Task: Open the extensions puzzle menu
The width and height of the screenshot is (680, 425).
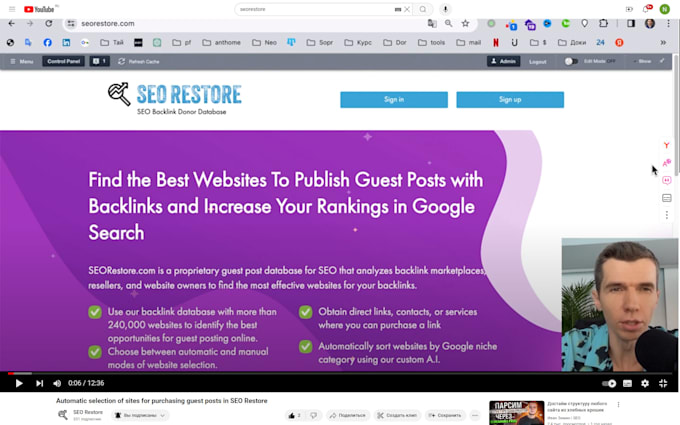Action: 603,23
